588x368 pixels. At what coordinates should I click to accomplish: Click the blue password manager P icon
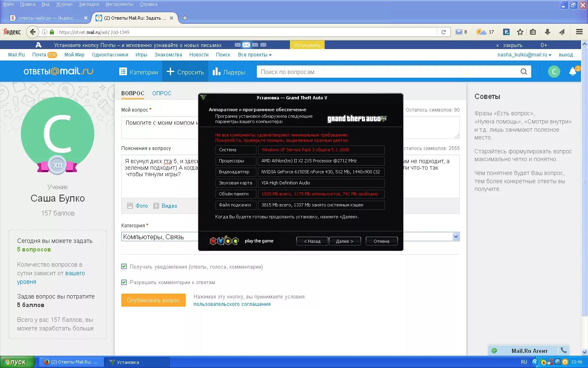pos(506,32)
